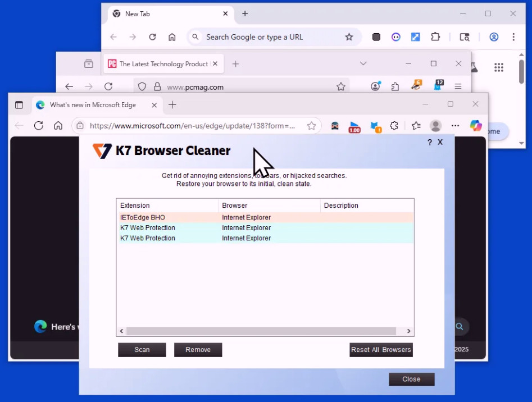The height and width of the screenshot is (402, 532).
Task: Open Firefox account icon
Action: 376,86
